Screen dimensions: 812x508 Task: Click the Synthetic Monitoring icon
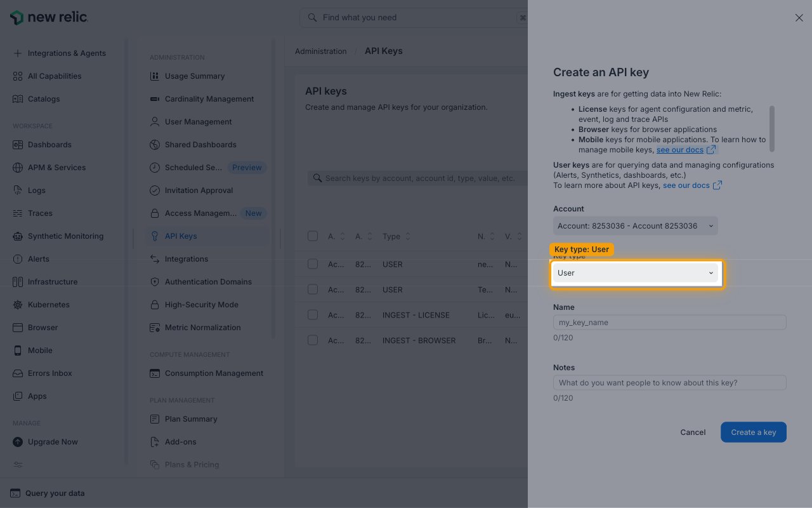point(18,236)
